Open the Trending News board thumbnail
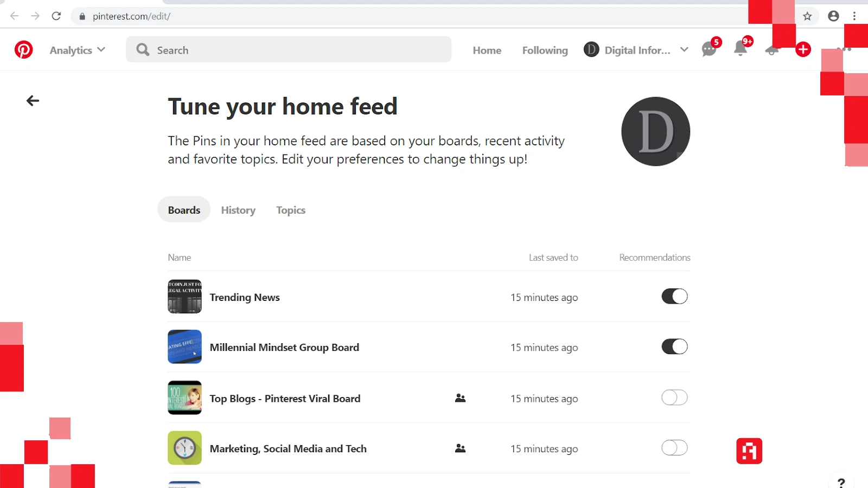This screenshot has width=868, height=488. pyautogui.click(x=184, y=297)
